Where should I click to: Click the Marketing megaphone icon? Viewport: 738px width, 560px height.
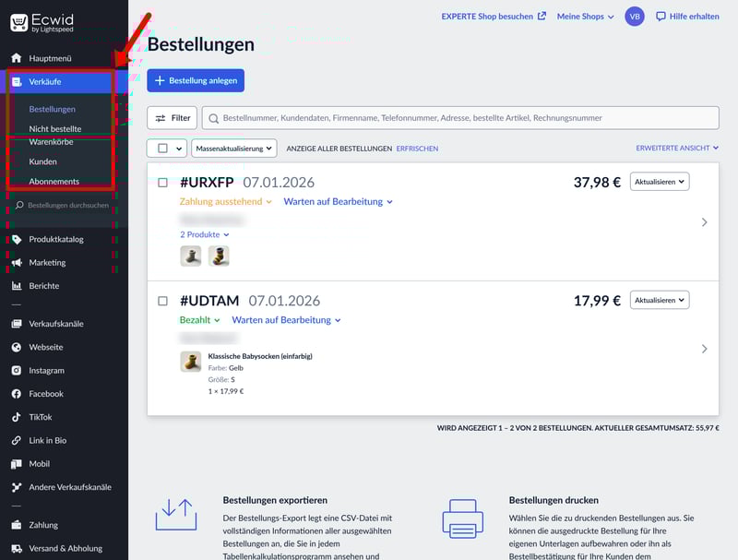(17, 263)
